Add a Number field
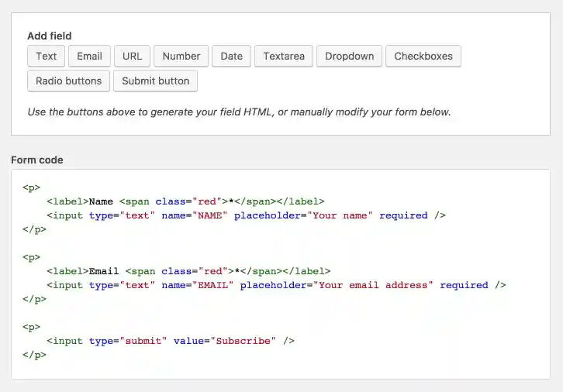Screen dimensions: 563x392 tap(181, 56)
